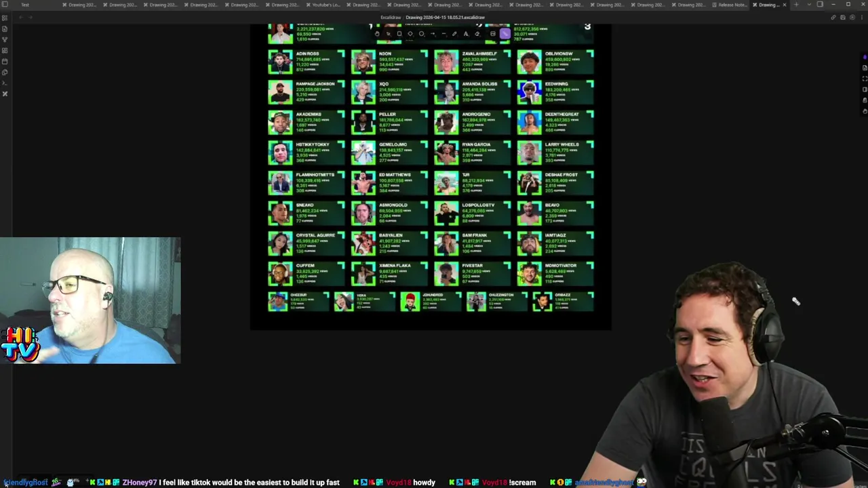This screenshot has width=868, height=488.
Task: Click the CRYSTAL AGUIRRE text
Action: 315,235
